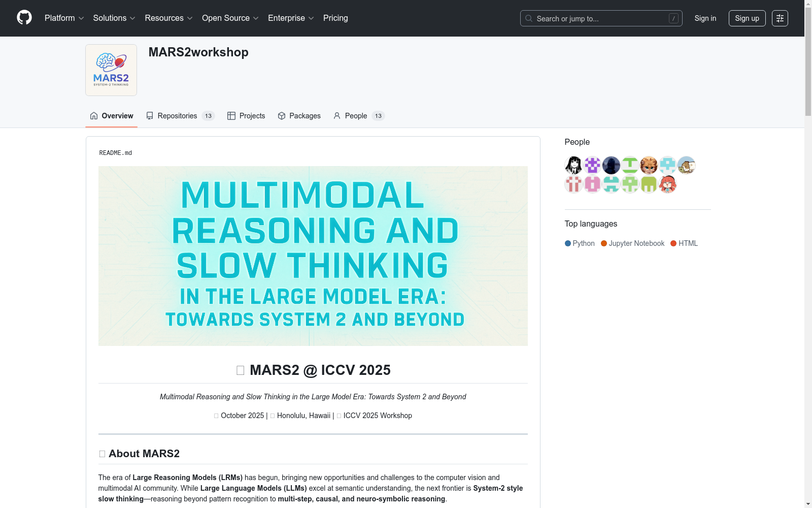
Task: Click the People heading in the sidebar
Action: coord(577,142)
